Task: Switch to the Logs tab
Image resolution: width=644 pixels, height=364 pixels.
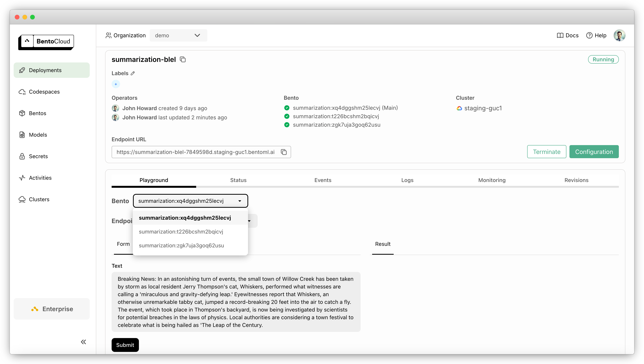Action: 407,180
